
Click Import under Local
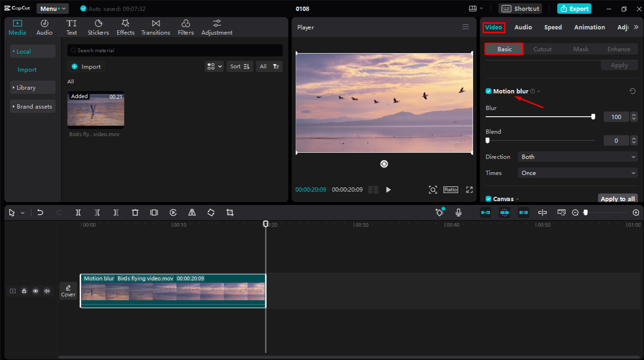pos(27,70)
